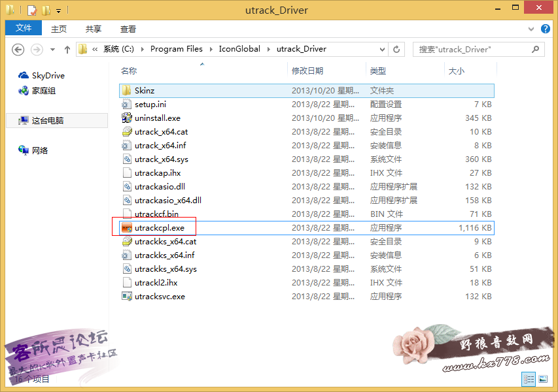Select utrackks_x64.inf icon

127,255
